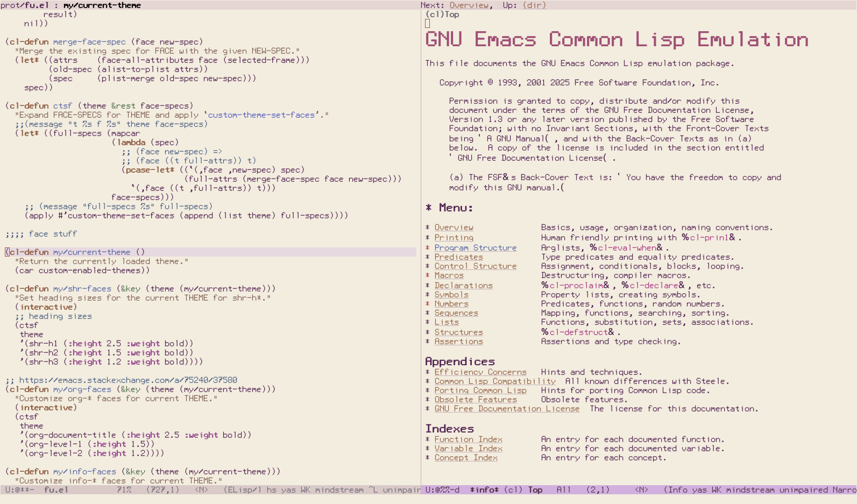This screenshot has height=504, width=857.
Task: Open the Structures menu entry
Action: 458,332
